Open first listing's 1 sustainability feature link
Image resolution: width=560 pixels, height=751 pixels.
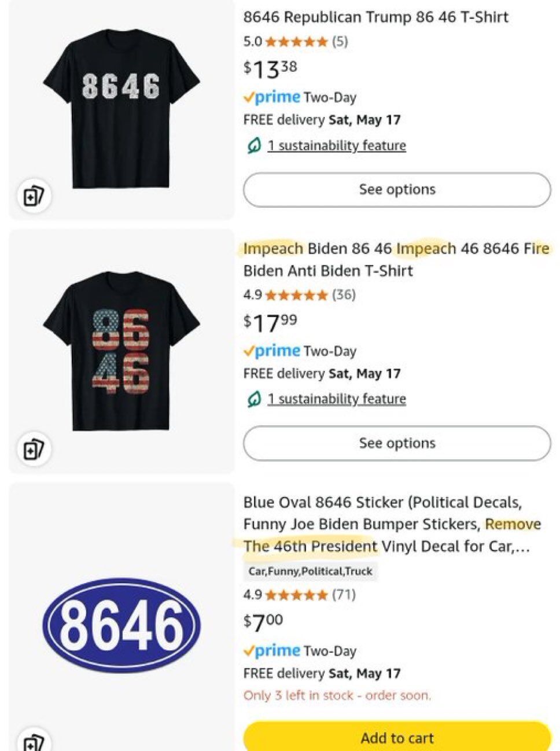click(x=337, y=146)
